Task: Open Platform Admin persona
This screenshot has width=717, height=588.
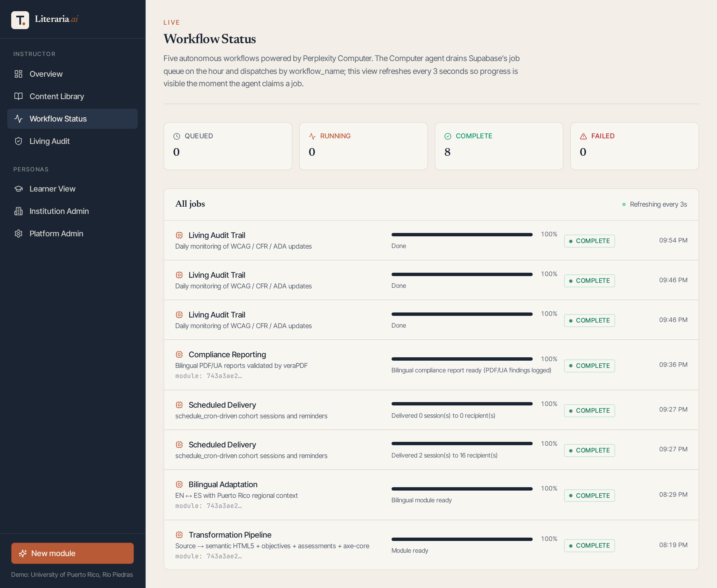Action: coord(73,233)
